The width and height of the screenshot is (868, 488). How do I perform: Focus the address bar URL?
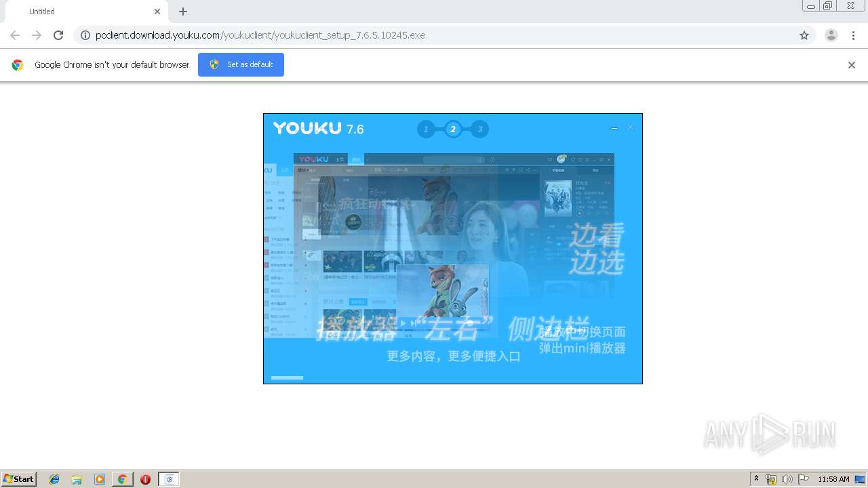[260, 35]
